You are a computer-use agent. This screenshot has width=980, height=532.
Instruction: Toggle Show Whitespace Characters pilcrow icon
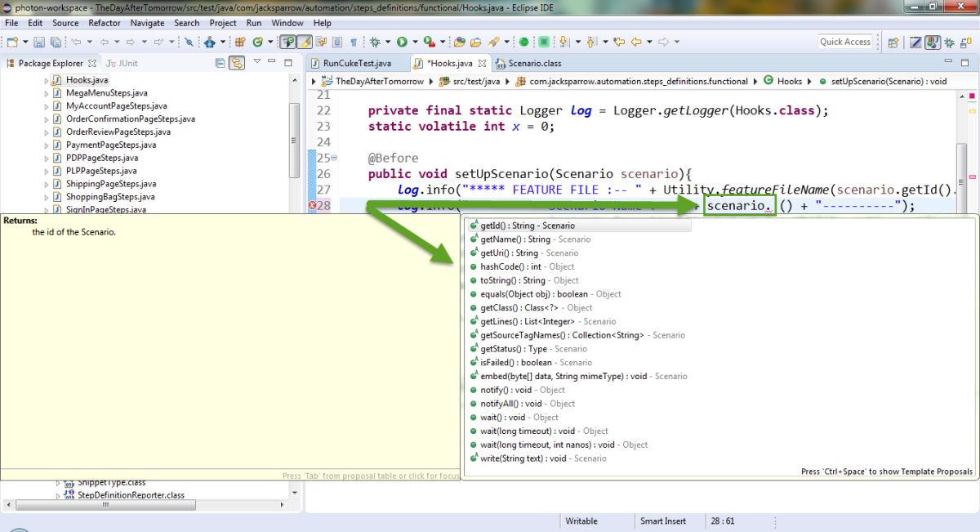click(354, 42)
